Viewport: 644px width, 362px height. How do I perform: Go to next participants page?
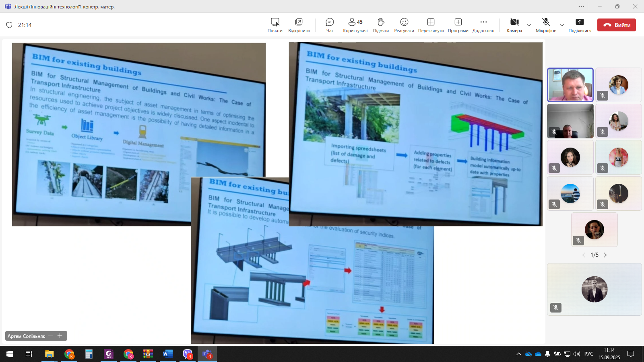(x=605, y=255)
